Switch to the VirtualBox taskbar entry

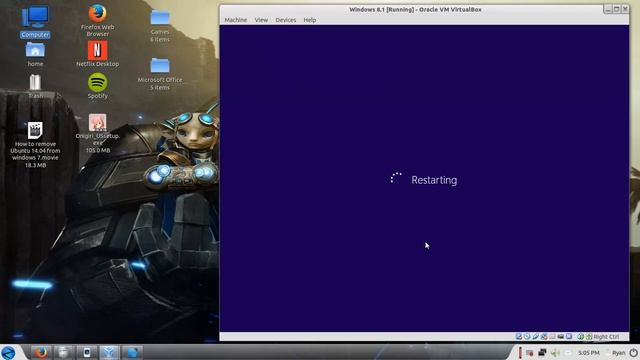coord(109,352)
